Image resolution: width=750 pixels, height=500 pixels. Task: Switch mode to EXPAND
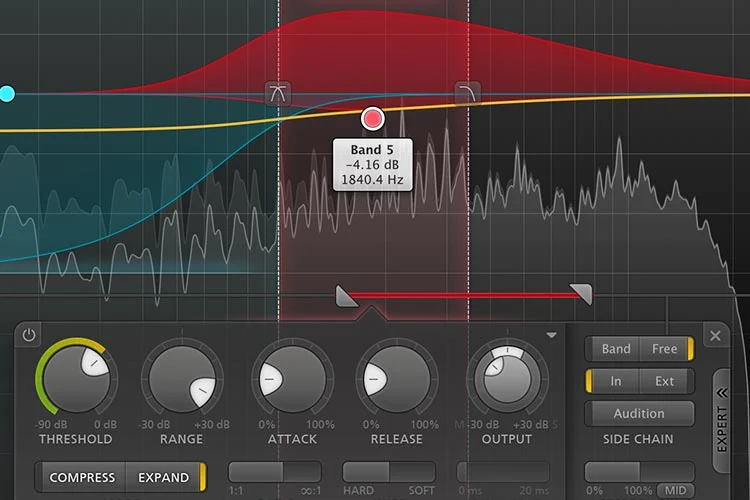[x=164, y=477]
